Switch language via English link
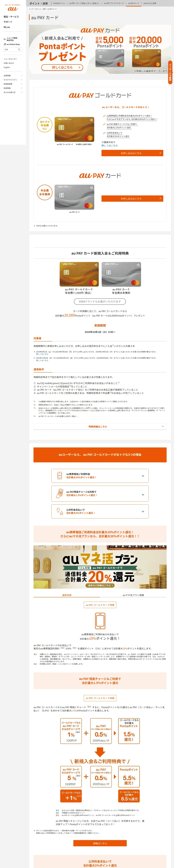The width and height of the screenshot is (174, 868). (7, 67)
